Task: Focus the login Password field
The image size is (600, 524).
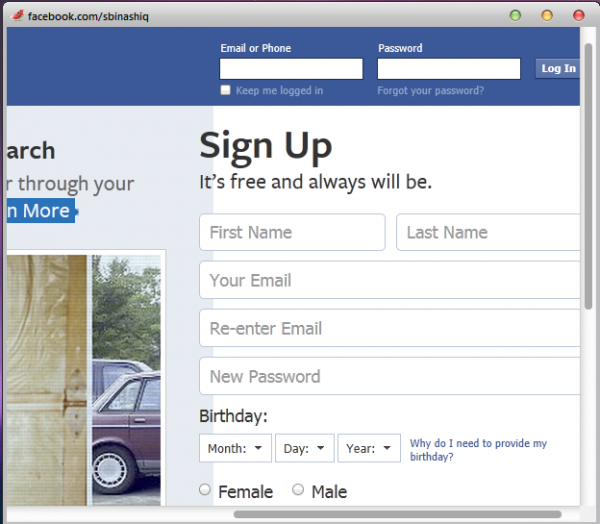Action: 449,69
